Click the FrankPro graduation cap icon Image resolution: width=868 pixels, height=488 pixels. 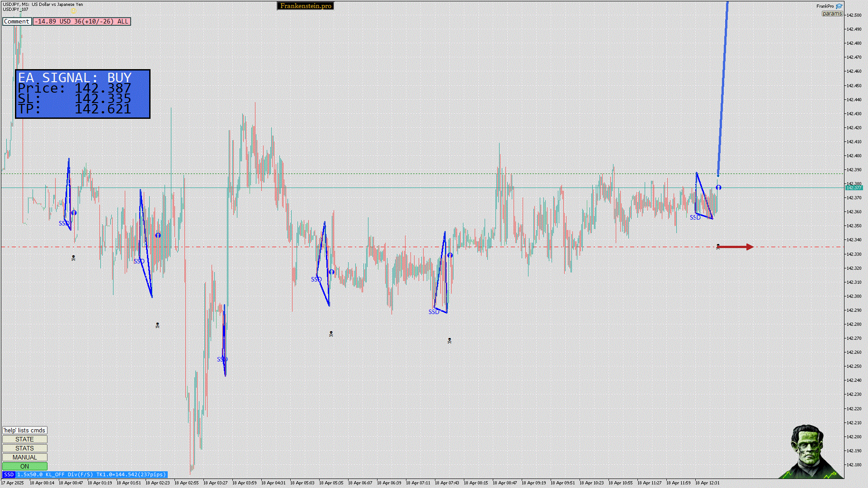coord(839,6)
